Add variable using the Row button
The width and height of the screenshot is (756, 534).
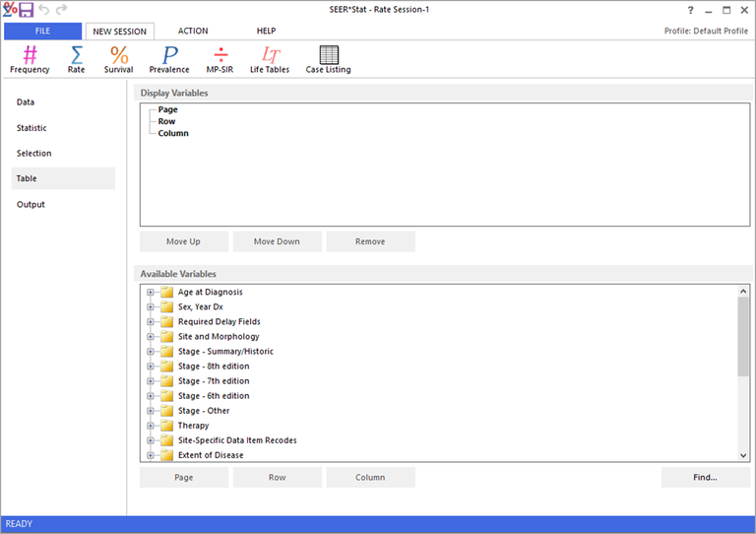pyautogui.click(x=277, y=478)
